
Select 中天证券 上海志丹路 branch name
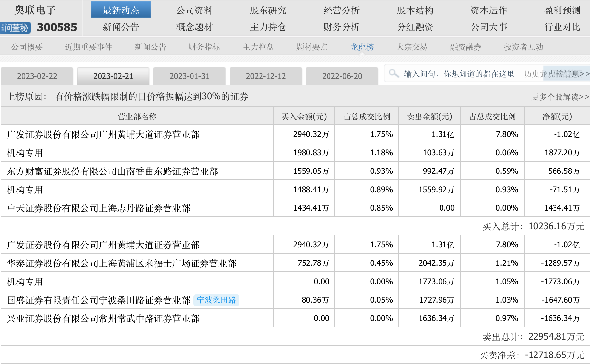[99, 208]
